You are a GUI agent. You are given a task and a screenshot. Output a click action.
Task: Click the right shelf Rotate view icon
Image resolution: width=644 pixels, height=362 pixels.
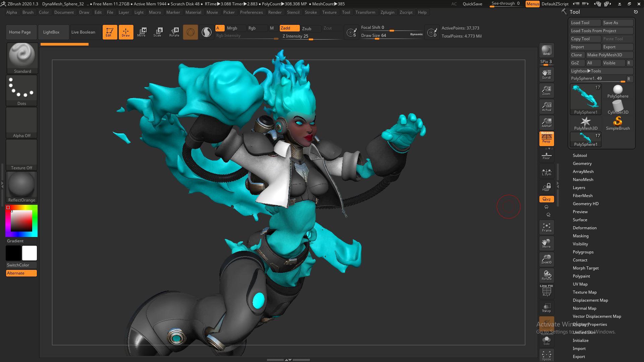[546, 276]
